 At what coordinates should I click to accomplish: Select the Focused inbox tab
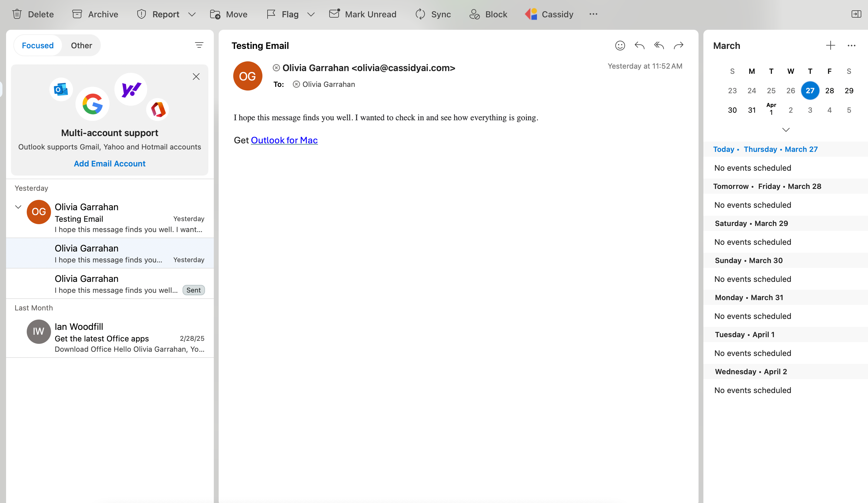[38, 45]
